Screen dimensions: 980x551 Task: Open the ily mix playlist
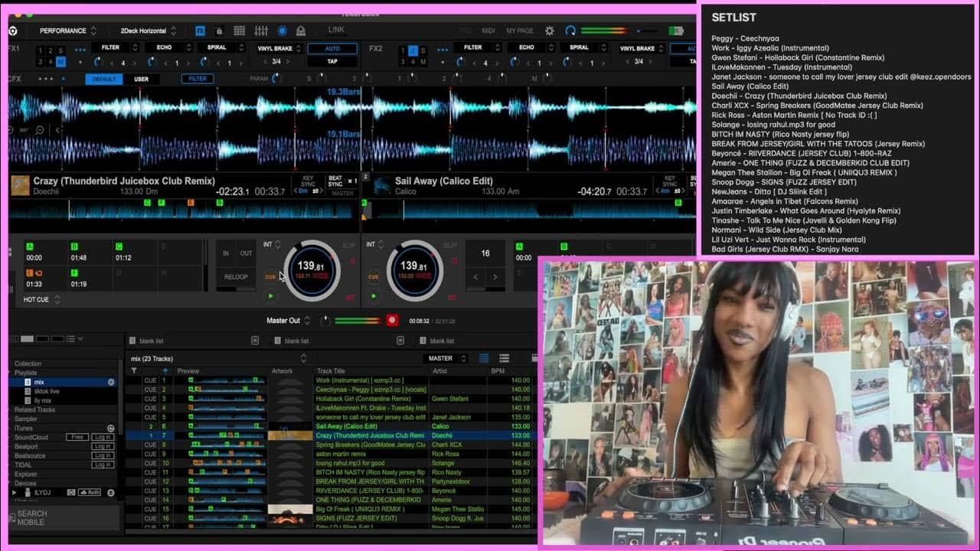coord(43,400)
